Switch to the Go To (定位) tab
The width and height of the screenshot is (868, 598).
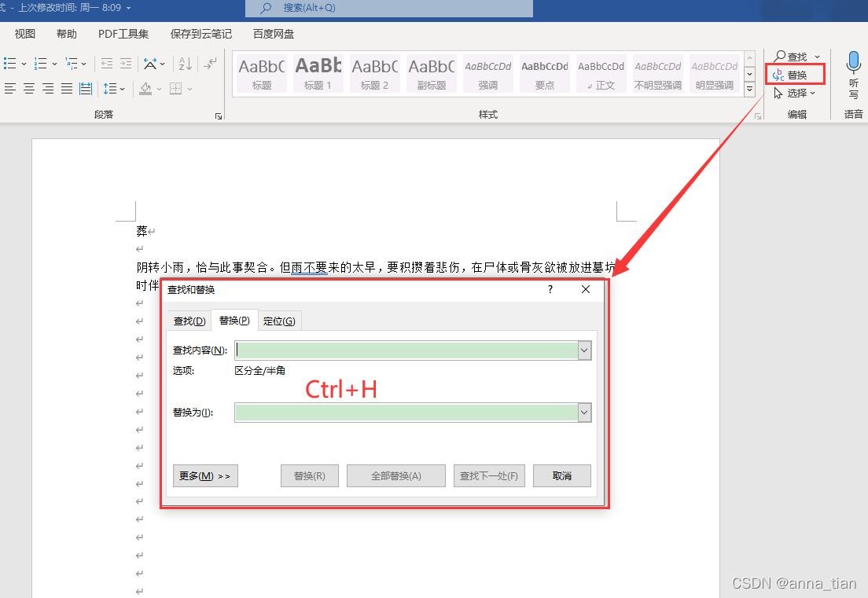pos(279,321)
